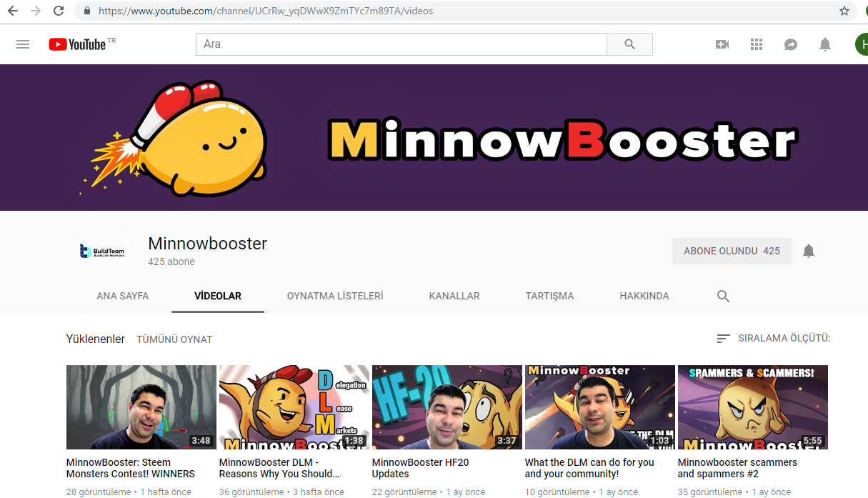This screenshot has width=868, height=498.
Task: Click the channel search magnifier icon
Action: 723,296
